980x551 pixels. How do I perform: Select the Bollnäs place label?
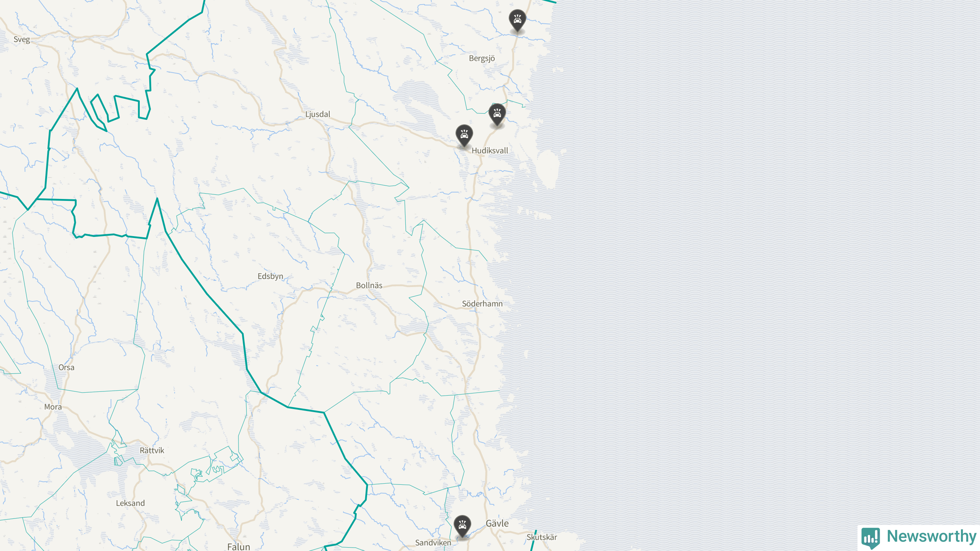click(x=369, y=285)
